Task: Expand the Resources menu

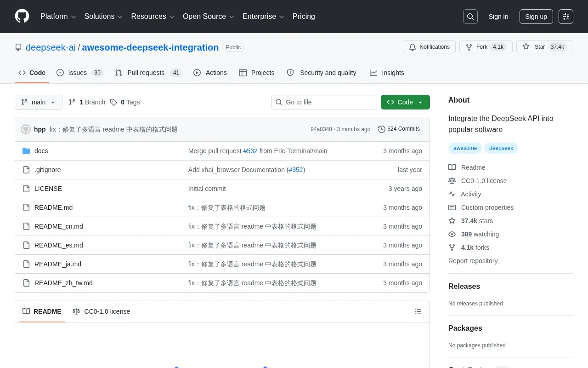Action: click(153, 17)
